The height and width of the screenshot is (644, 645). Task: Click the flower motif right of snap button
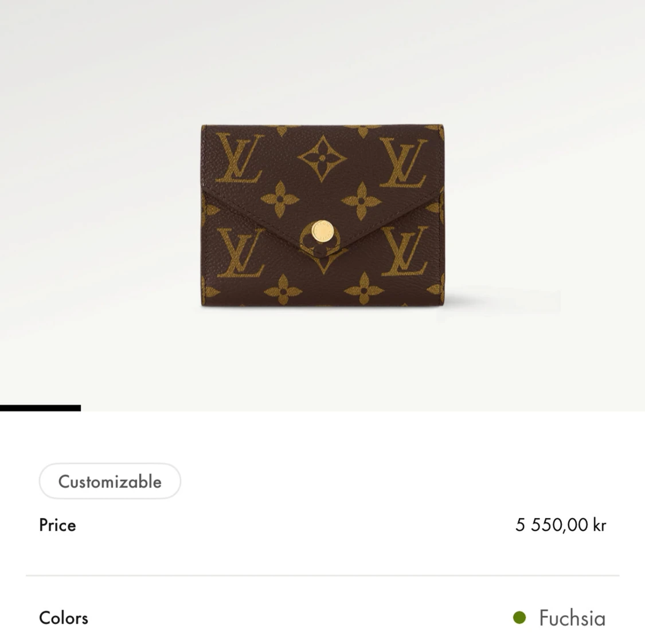tap(361, 201)
